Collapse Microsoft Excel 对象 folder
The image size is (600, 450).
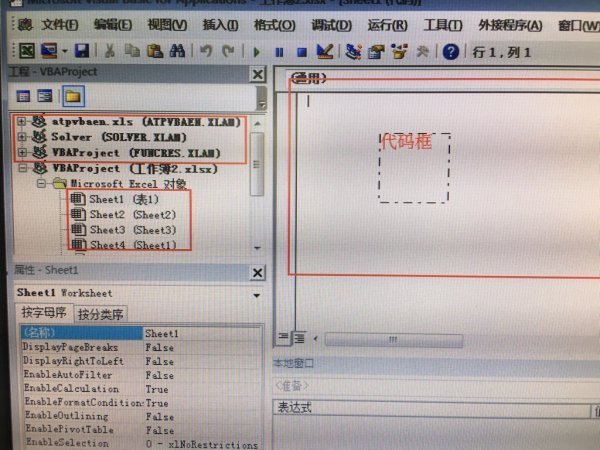41,184
